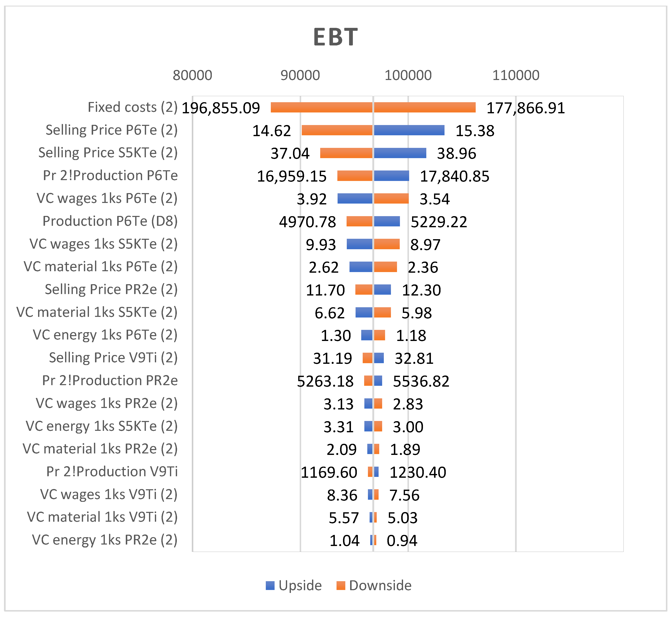The height and width of the screenshot is (617, 672).
Task: Click the 100000 axis tick label
Action: [x=408, y=75]
